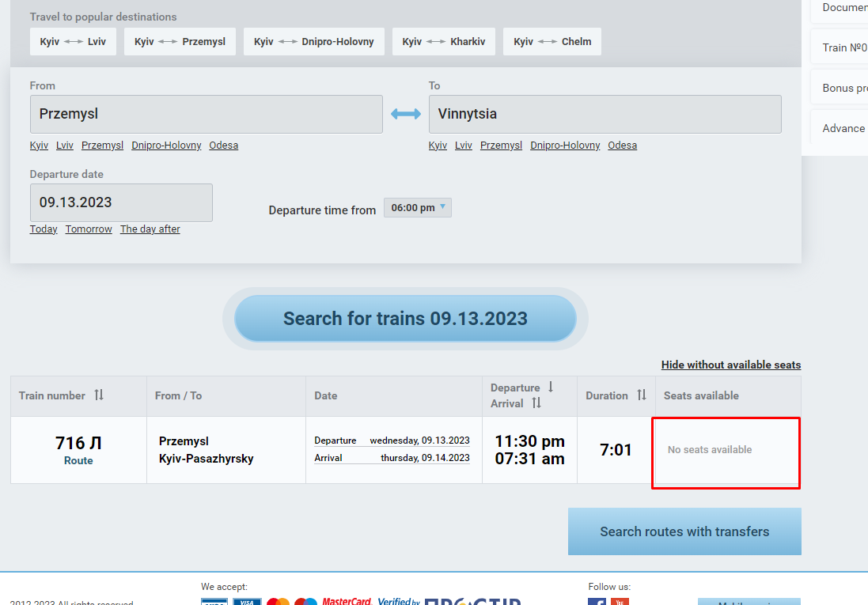Viewport: 868px width, 605px height.
Task: Select Kyiv – Chelm popular route
Action: (552, 41)
